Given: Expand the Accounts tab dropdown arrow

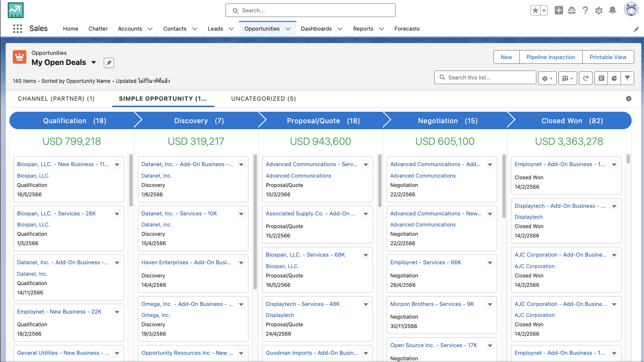Looking at the screenshot, I should [150, 29].
